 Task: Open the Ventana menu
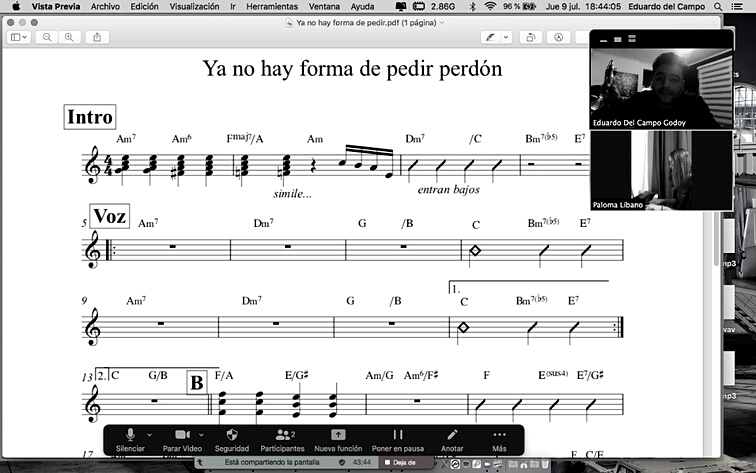pos(324,6)
